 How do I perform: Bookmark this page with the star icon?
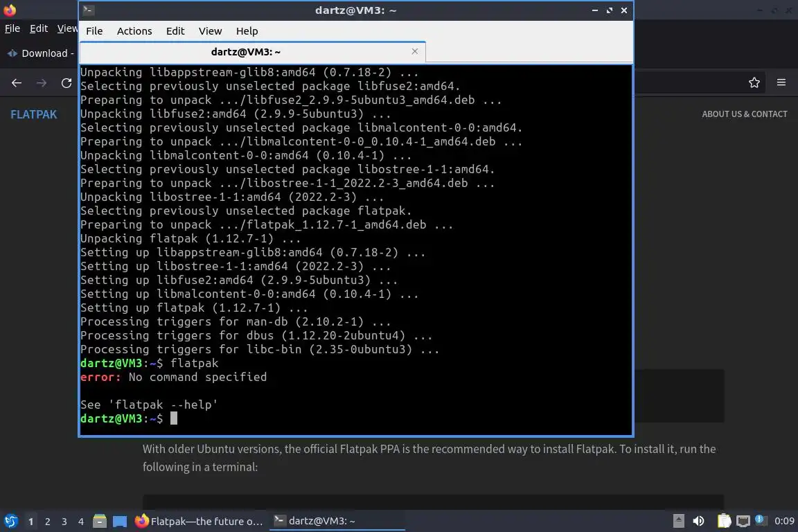(754, 82)
